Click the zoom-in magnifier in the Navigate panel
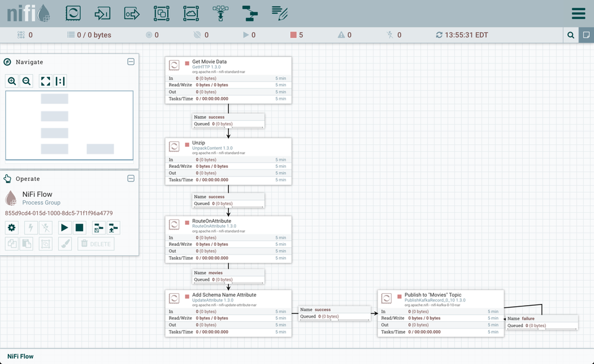Screen dimensions: 594x364 (12, 81)
